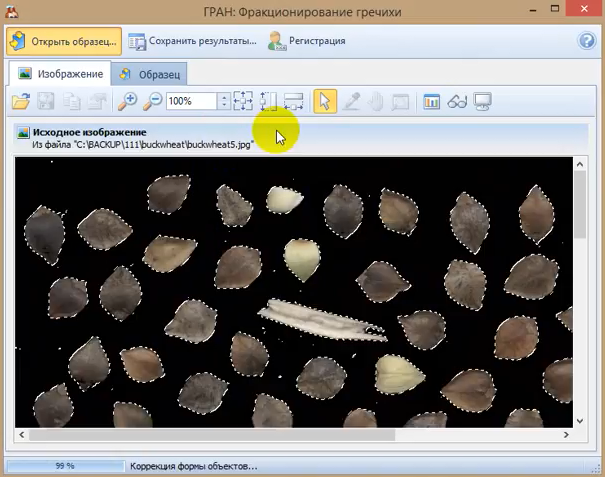
Task: Open the histogram chart icon
Action: (x=431, y=101)
